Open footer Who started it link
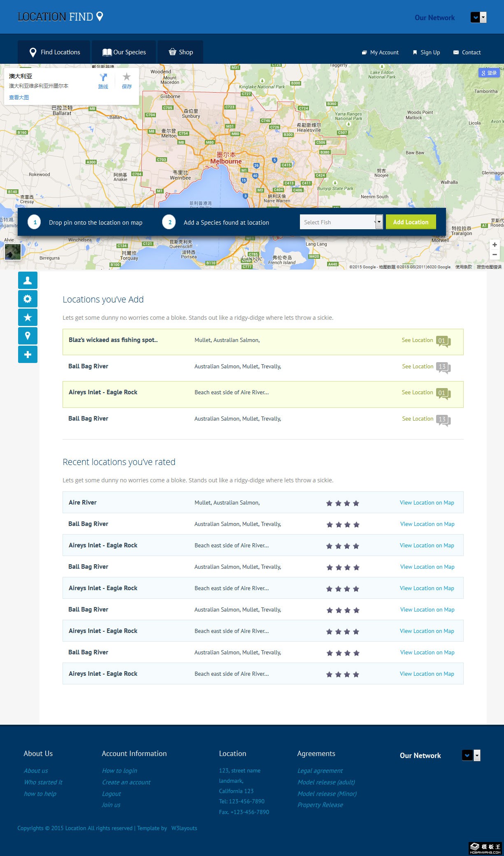 click(x=43, y=782)
